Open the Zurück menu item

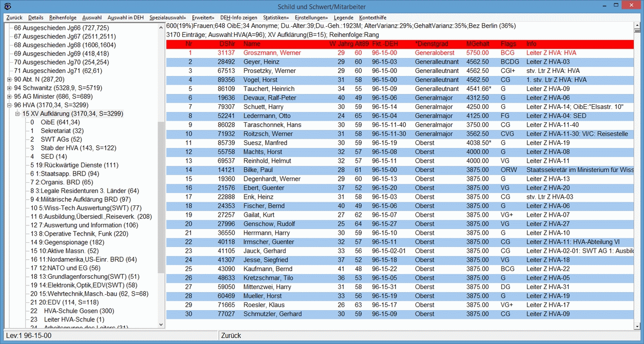point(14,17)
